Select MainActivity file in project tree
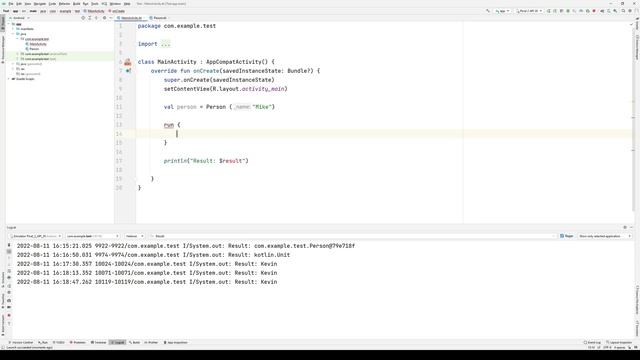The height and width of the screenshot is (360, 640). (38, 44)
